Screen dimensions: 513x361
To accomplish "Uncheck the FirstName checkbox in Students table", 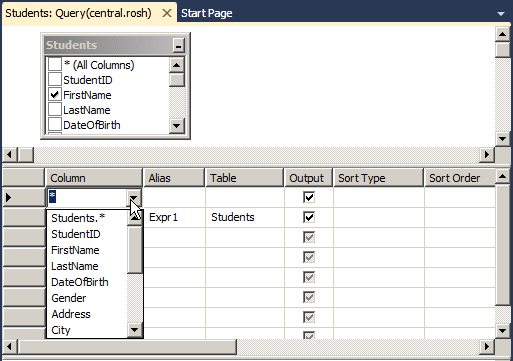I will [55, 95].
